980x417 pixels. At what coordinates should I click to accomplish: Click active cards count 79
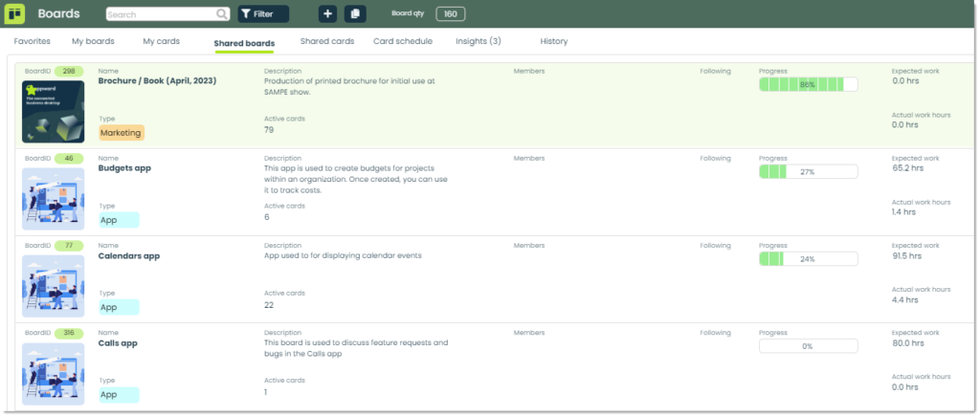[x=269, y=130]
